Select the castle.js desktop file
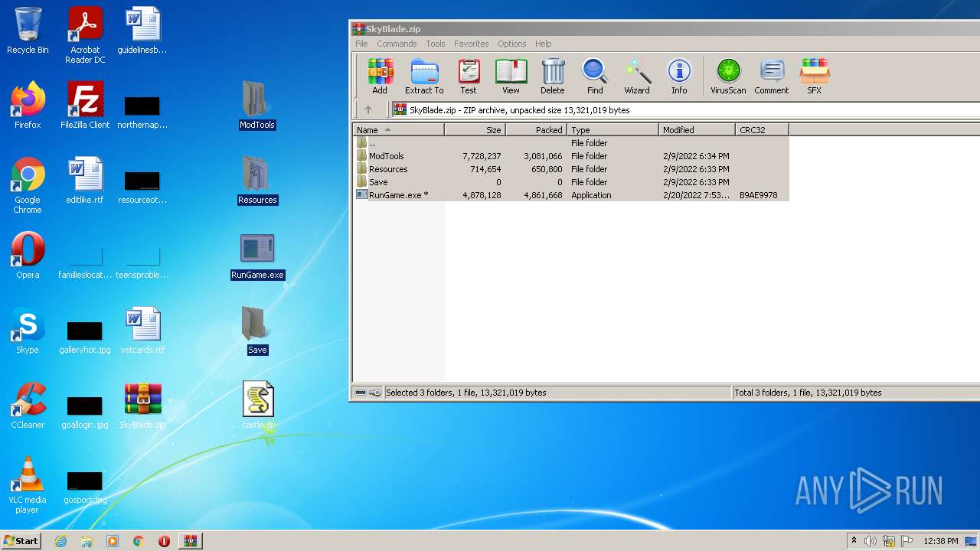Image resolution: width=980 pixels, height=551 pixels. 257,406
